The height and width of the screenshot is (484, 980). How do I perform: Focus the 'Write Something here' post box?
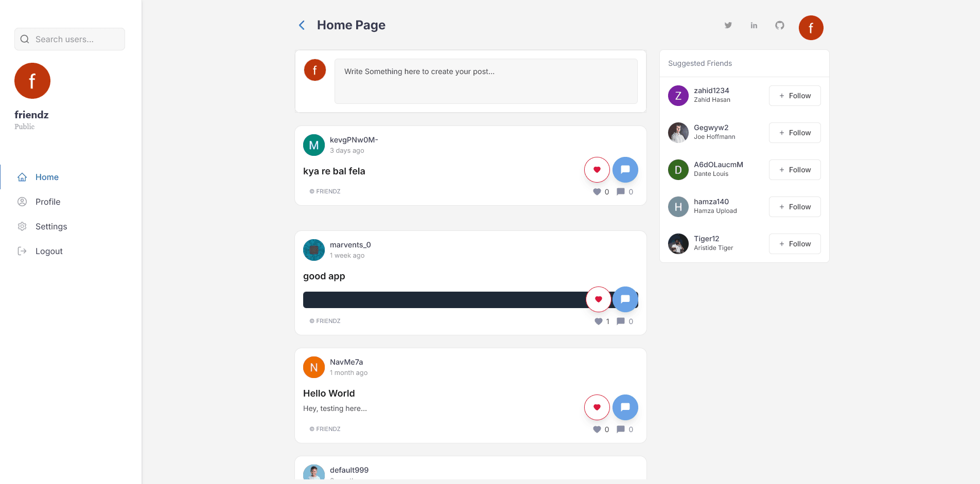(485, 81)
